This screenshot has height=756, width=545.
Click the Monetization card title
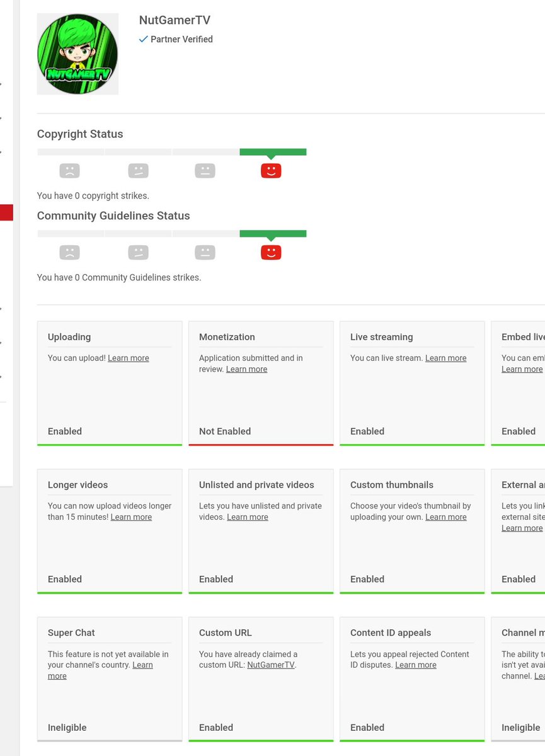pyautogui.click(x=227, y=337)
